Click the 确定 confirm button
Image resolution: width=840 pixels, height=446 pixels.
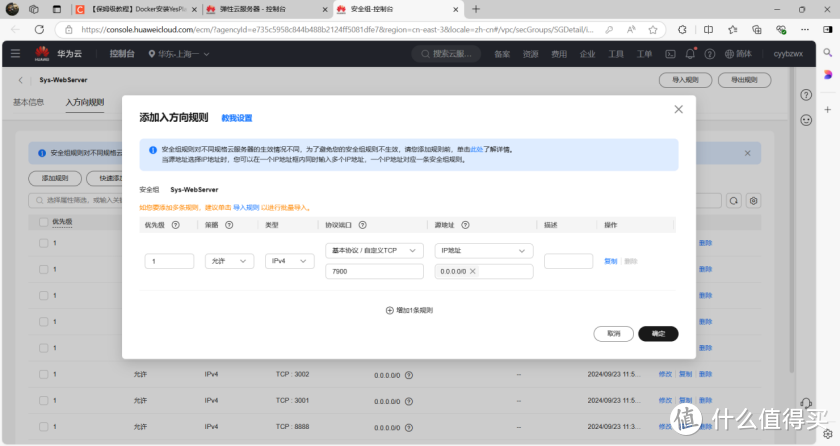pyautogui.click(x=657, y=333)
